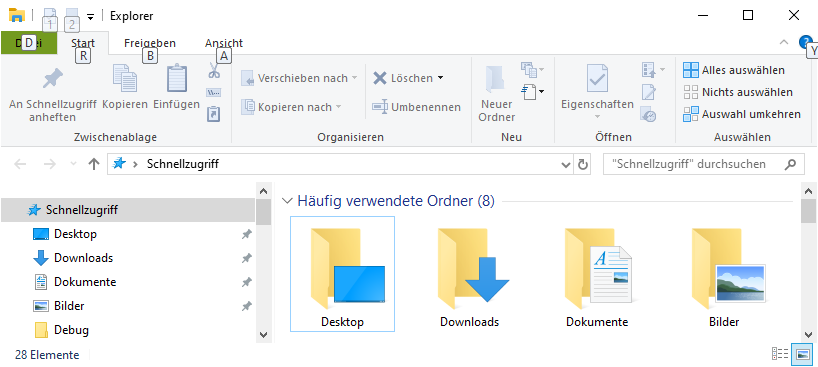Select the Desktop folder thumbnail
This screenshot has width=818, height=367.
[342, 274]
